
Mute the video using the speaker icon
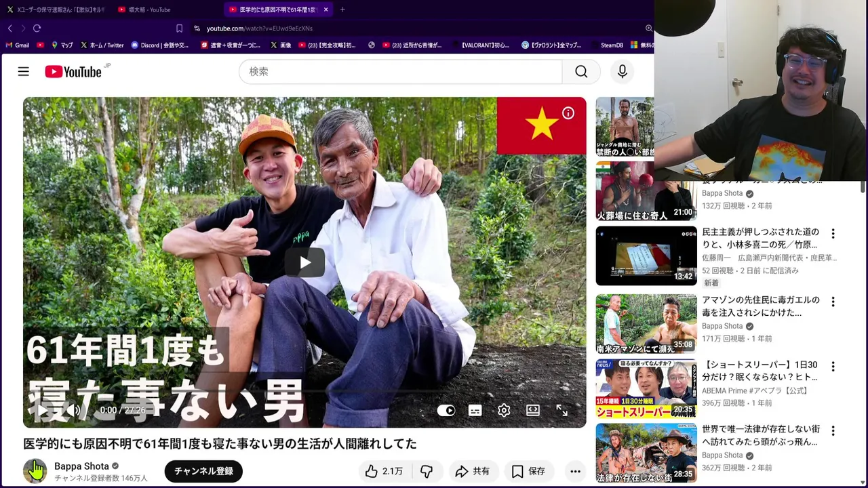tap(73, 410)
